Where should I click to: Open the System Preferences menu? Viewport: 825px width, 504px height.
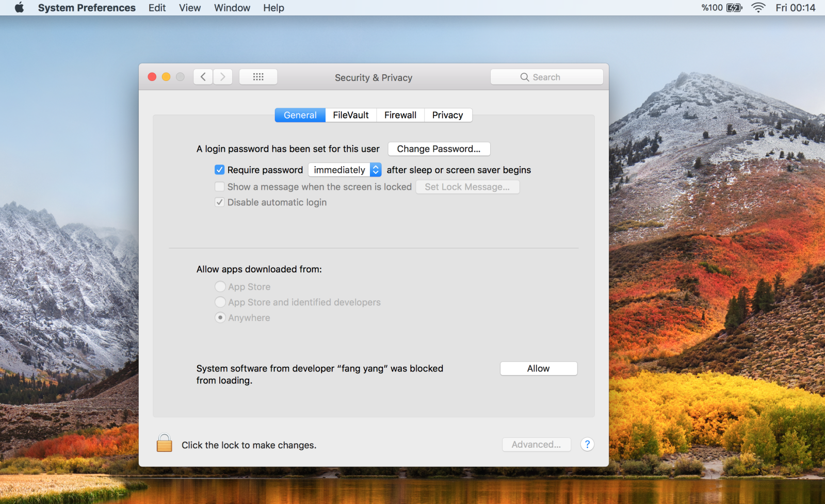(87, 8)
